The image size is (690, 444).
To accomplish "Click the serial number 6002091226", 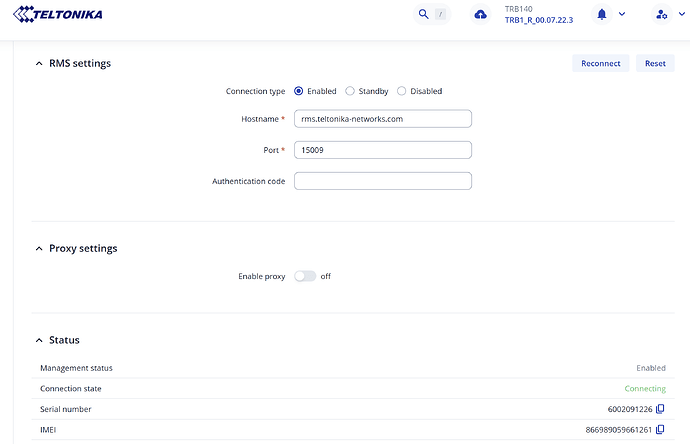I will click(x=630, y=409).
